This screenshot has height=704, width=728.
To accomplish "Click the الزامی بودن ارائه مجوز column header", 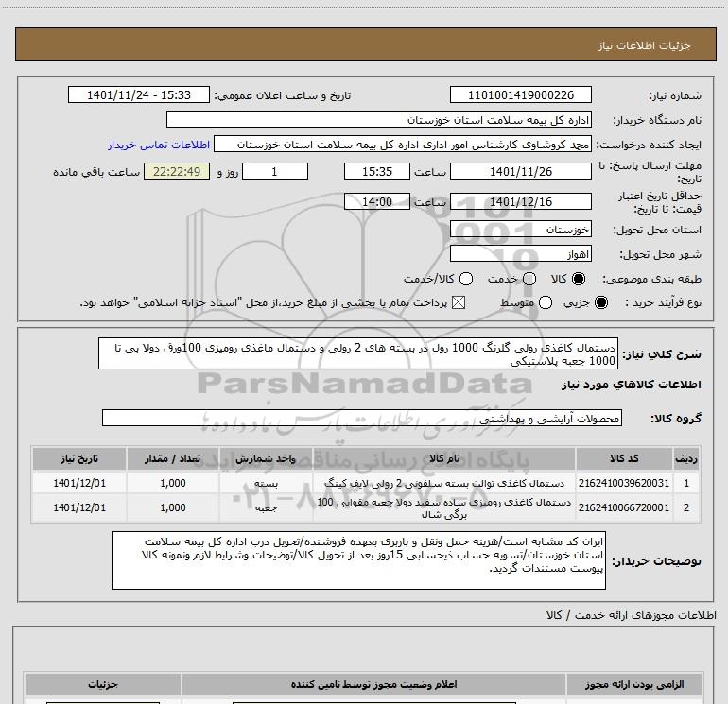I will (x=634, y=684).
